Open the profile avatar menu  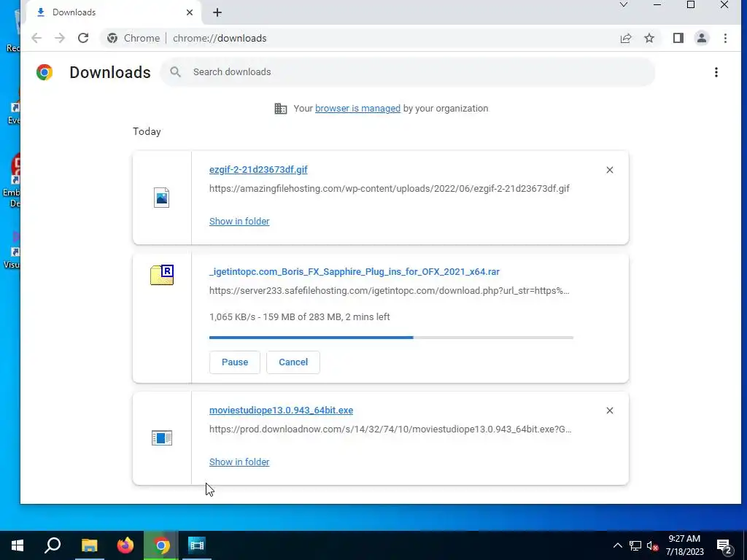pos(702,38)
